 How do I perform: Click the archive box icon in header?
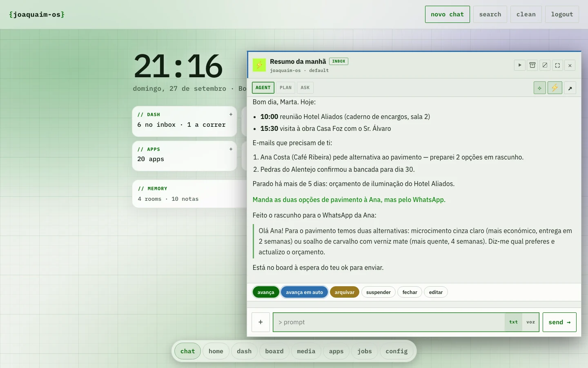click(532, 65)
